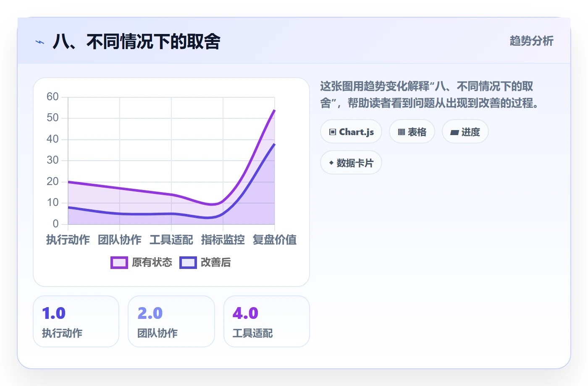Select the 表格 tag
Image resolution: width=588 pixels, height=386 pixels.
point(412,132)
